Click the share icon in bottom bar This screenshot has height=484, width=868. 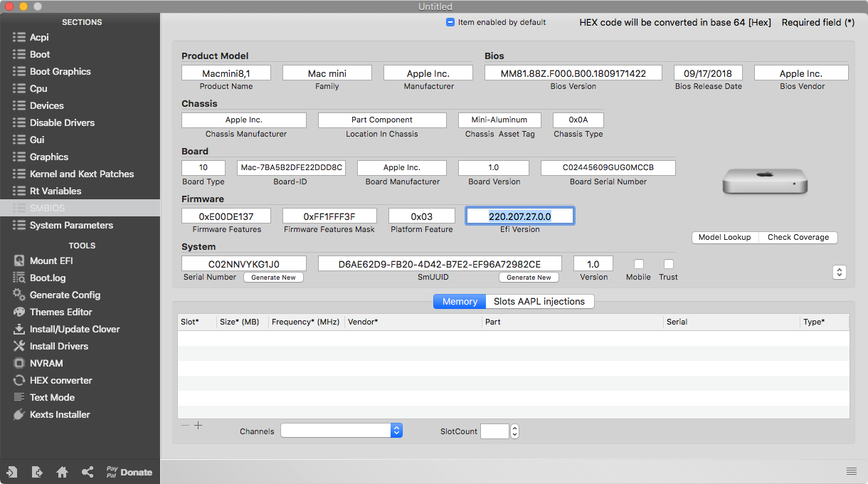88,472
